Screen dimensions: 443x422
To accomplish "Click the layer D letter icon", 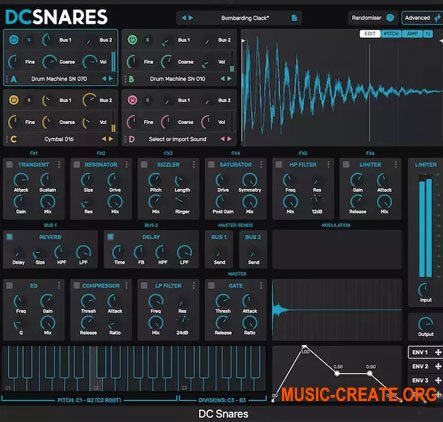I will [x=131, y=139].
